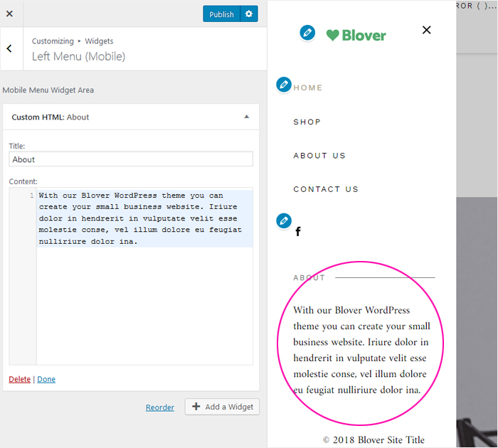Click the Publish button

(221, 14)
